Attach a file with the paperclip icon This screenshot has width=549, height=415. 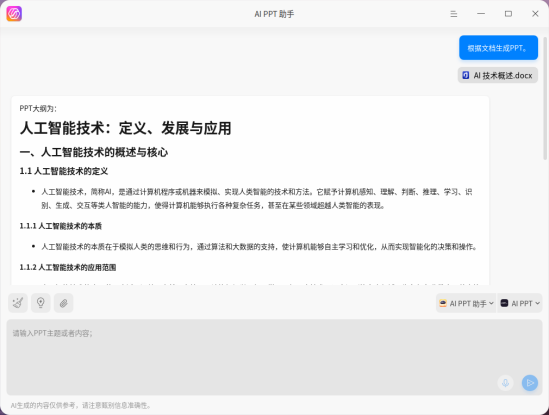click(x=63, y=303)
